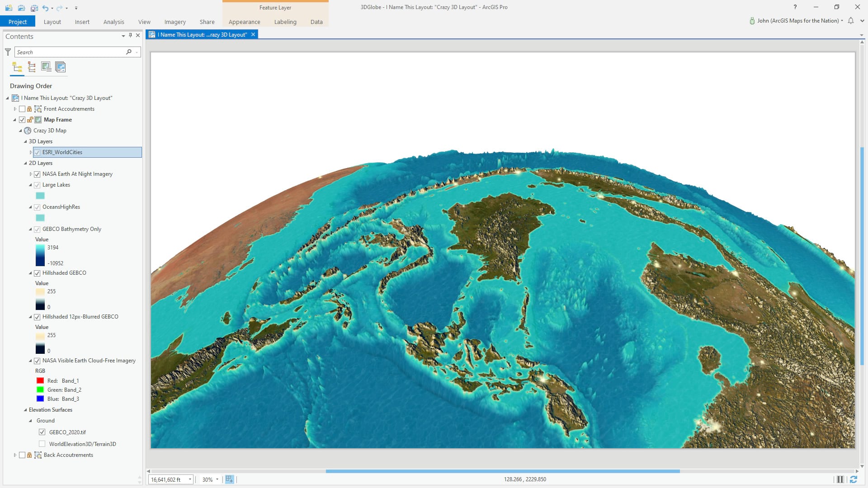Toggle NASA Earth At Night Imagery checkbox
The height and width of the screenshot is (488, 868).
click(x=37, y=174)
